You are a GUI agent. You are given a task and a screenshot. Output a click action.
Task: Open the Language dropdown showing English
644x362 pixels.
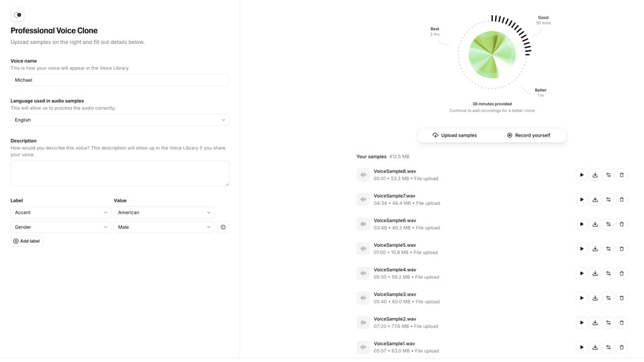click(x=119, y=120)
